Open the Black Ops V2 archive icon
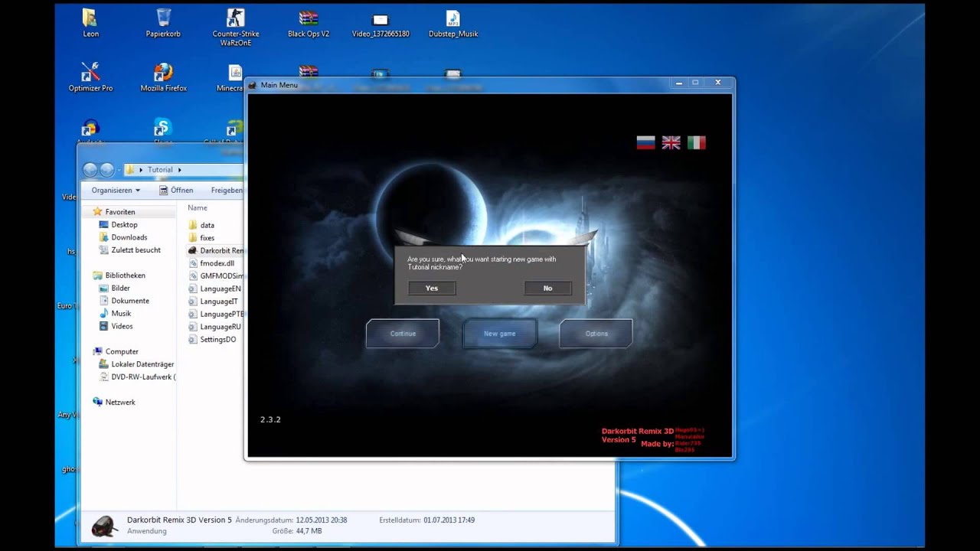This screenshot has height=551, width=980. pyautogui.click(x=309, y=23)
